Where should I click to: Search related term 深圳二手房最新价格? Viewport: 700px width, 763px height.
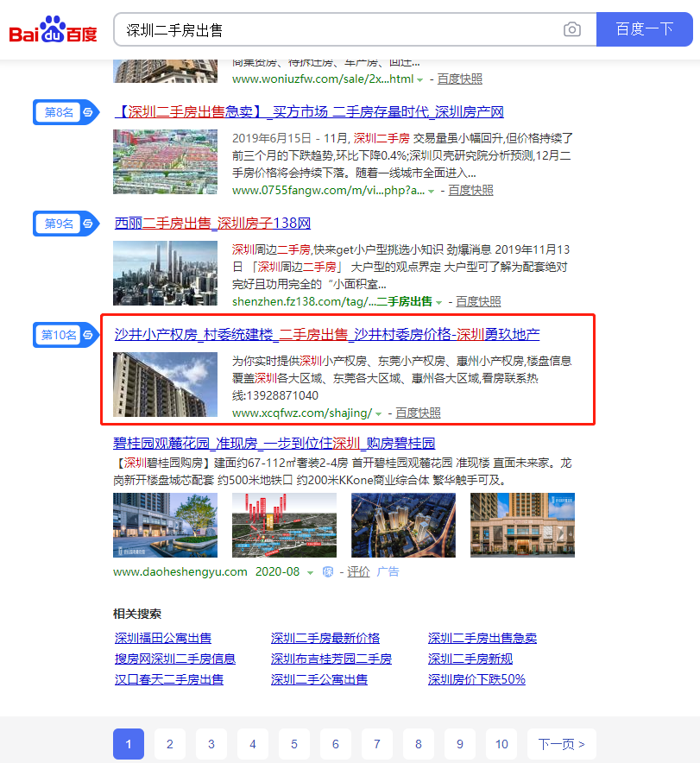pyautogui.click(x=325, y=638)
